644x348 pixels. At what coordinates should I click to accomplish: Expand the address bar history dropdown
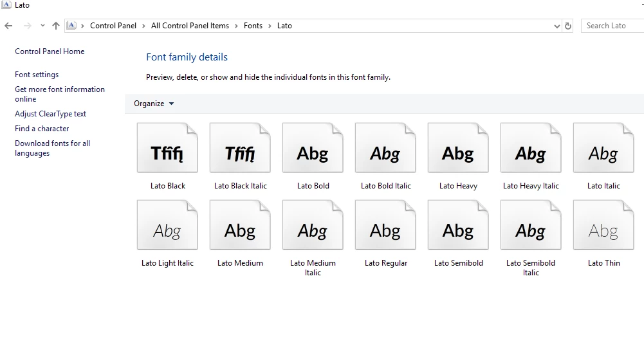click(x=557, y=26)
